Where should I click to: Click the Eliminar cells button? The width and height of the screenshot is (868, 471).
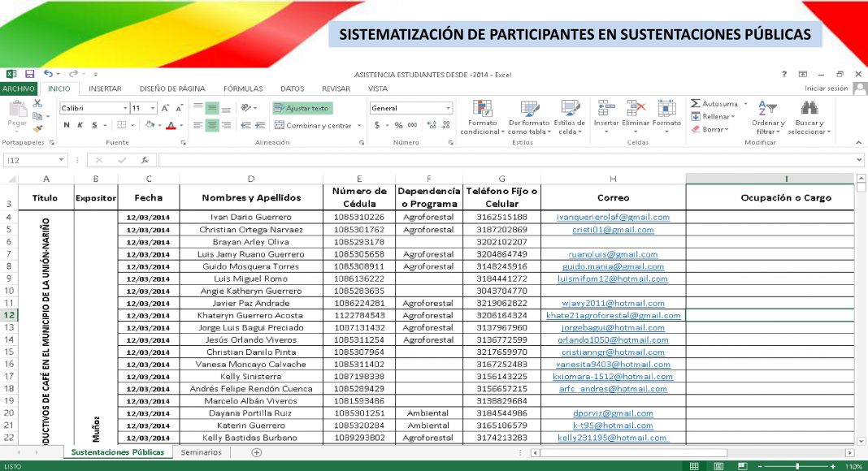635,117
